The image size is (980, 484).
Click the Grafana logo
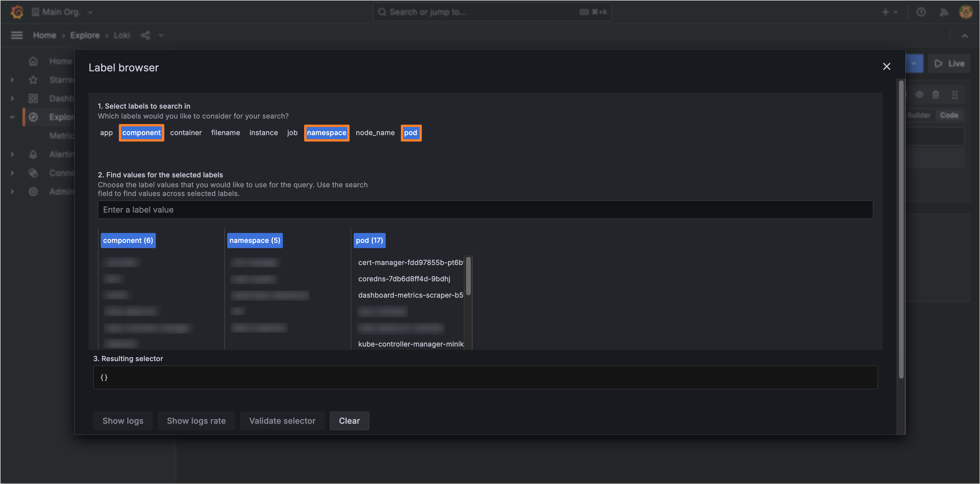pos(16,12)
